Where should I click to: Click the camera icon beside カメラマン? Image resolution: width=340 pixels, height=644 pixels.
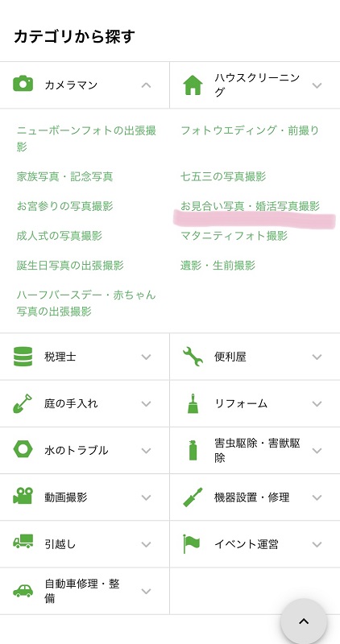pyautogui.click(x=23, y=84)
